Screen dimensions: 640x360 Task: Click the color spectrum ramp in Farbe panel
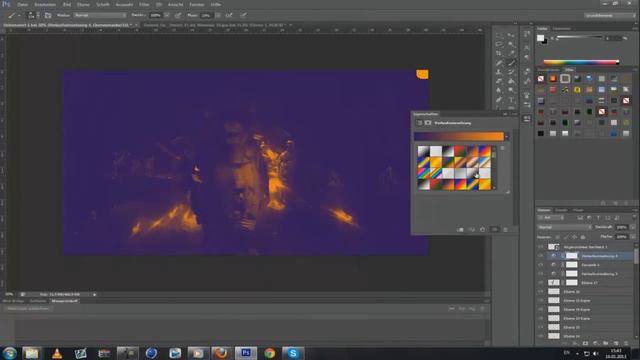pyautogui.click(x=581, y=62)
